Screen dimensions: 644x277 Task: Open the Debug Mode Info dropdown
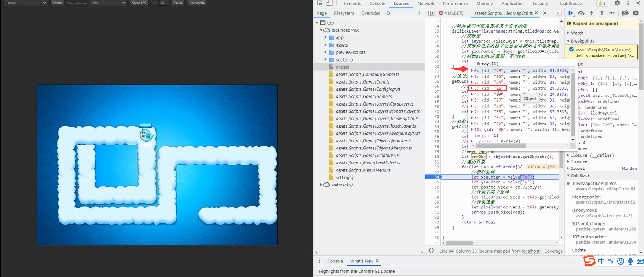[x=108, y=3]
